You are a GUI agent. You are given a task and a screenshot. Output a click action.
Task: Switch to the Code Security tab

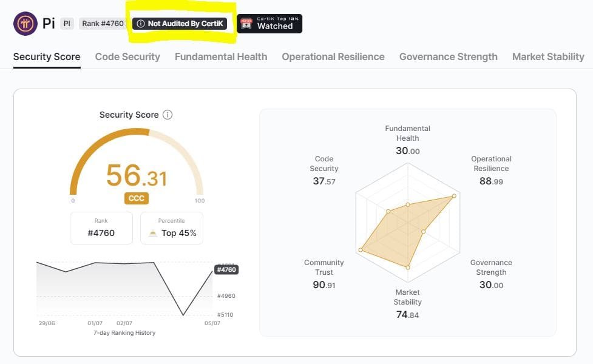[x=127, y=56]
